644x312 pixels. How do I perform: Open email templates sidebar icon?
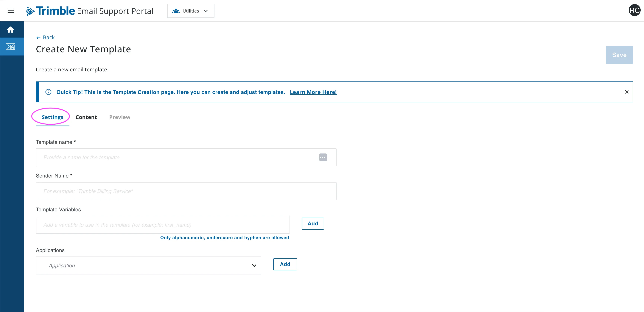point(10,47)
